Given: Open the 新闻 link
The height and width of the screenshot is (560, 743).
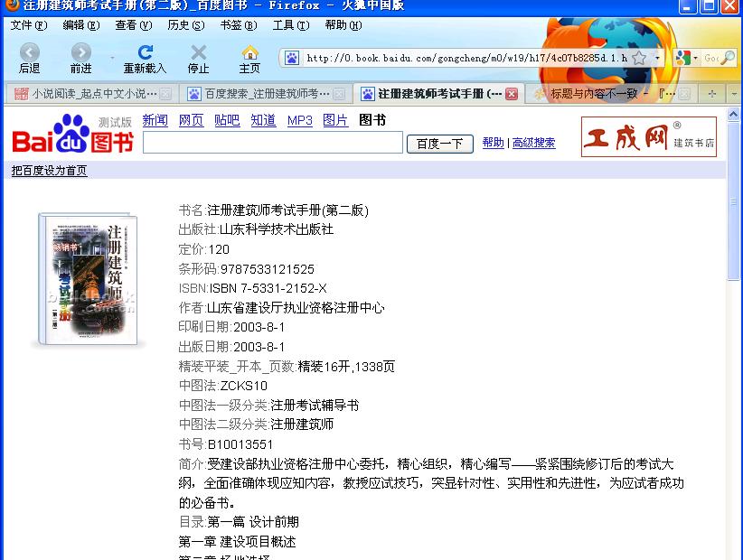Looking at the screenshot, I should [155, 120].
